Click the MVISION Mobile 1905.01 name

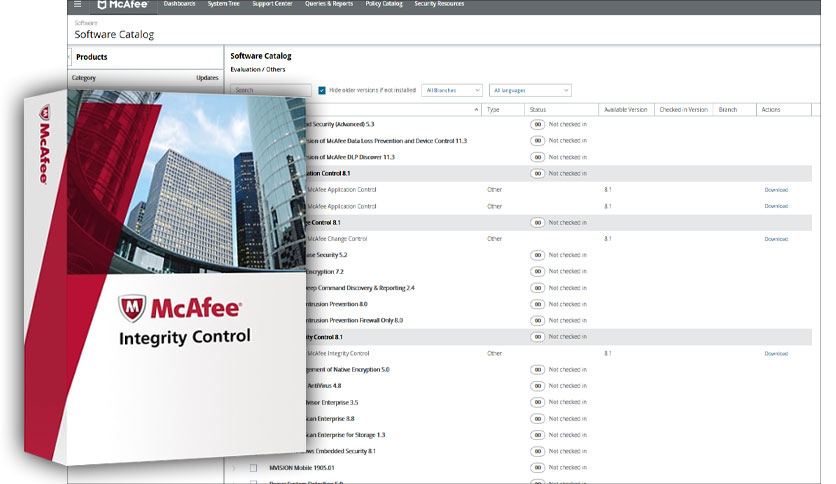tap(302, 468)
